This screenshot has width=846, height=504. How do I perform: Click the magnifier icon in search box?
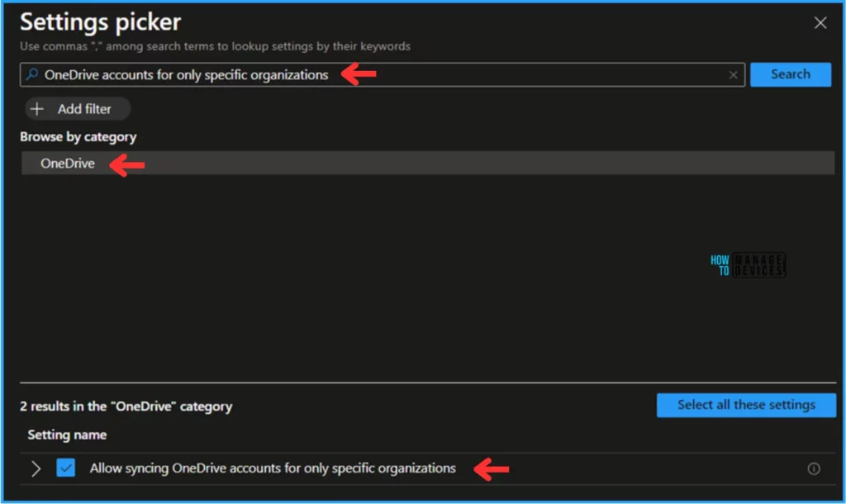point(32,74)
